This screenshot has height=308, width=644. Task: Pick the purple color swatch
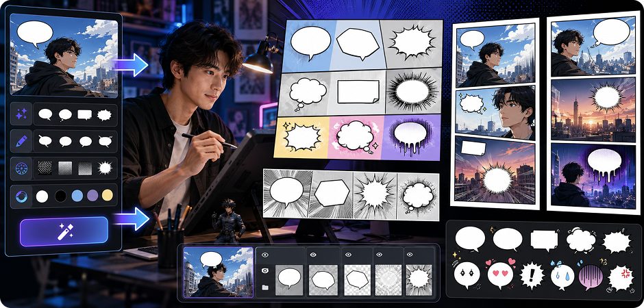92,196
